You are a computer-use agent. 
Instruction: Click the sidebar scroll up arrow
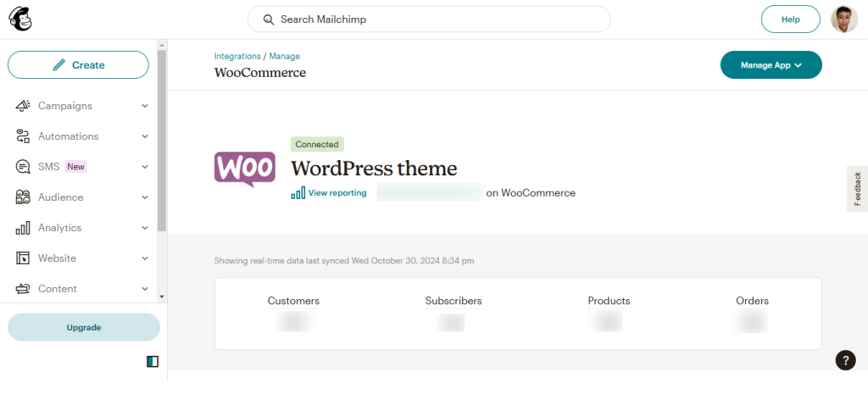162,45
